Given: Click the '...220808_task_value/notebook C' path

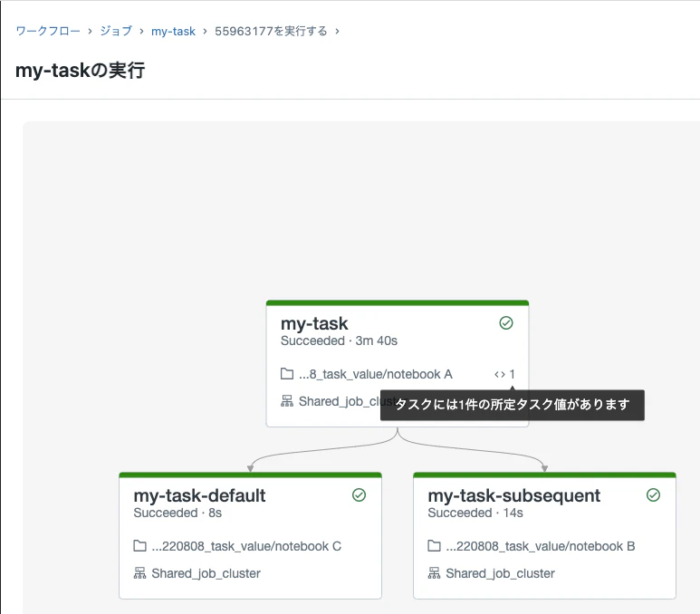Looking at the screenshot, I should click(246, 546).
